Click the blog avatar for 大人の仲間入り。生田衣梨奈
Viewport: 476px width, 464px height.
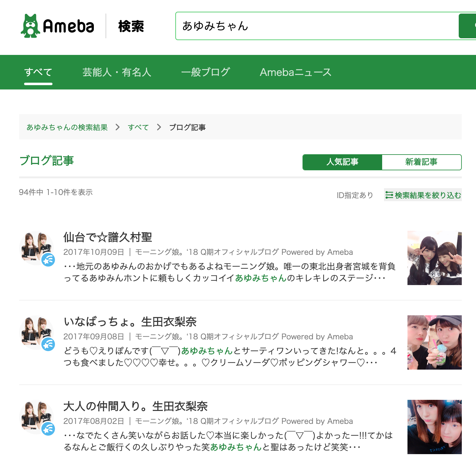click(x=36, y=417)
